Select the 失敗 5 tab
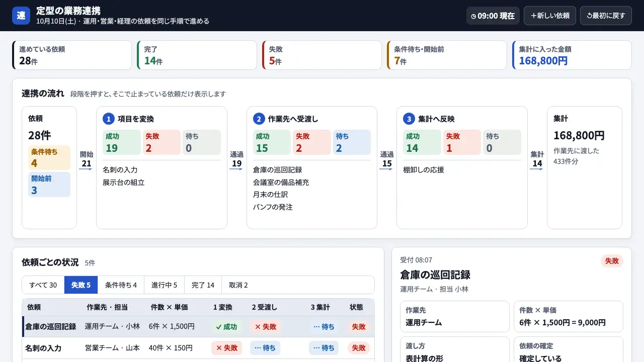 click(x=81, y=285)
